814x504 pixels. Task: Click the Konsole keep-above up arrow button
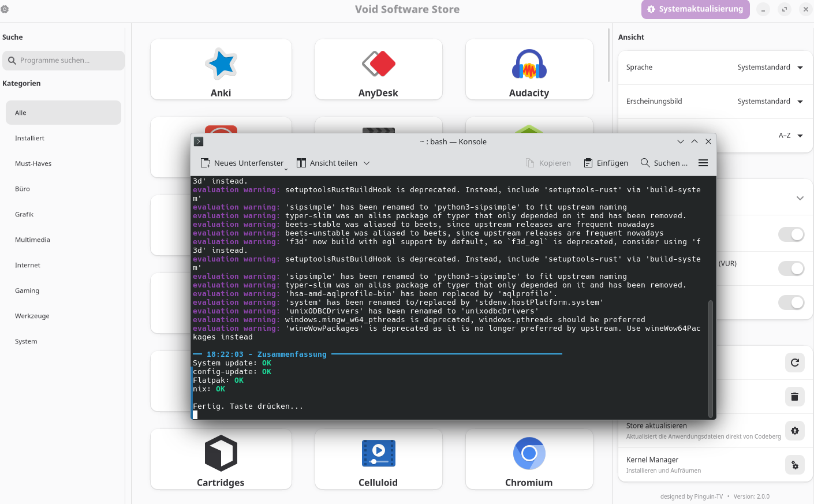(694, 141)
